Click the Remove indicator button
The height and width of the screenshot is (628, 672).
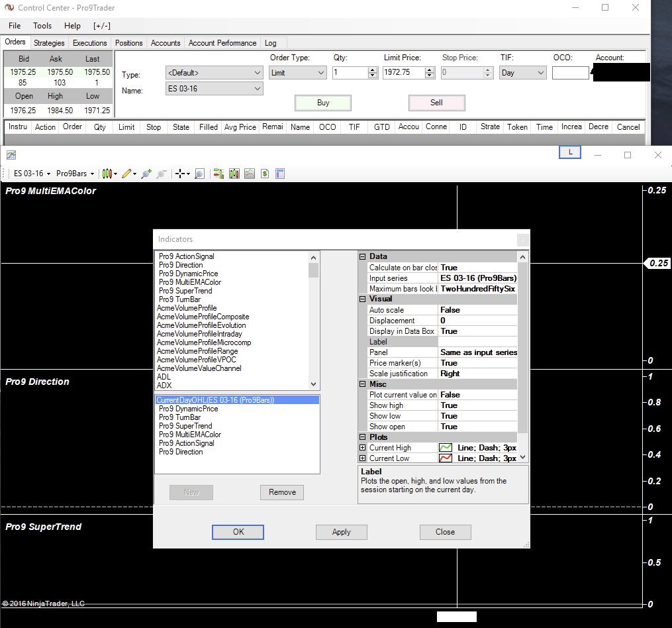[282, 492]
